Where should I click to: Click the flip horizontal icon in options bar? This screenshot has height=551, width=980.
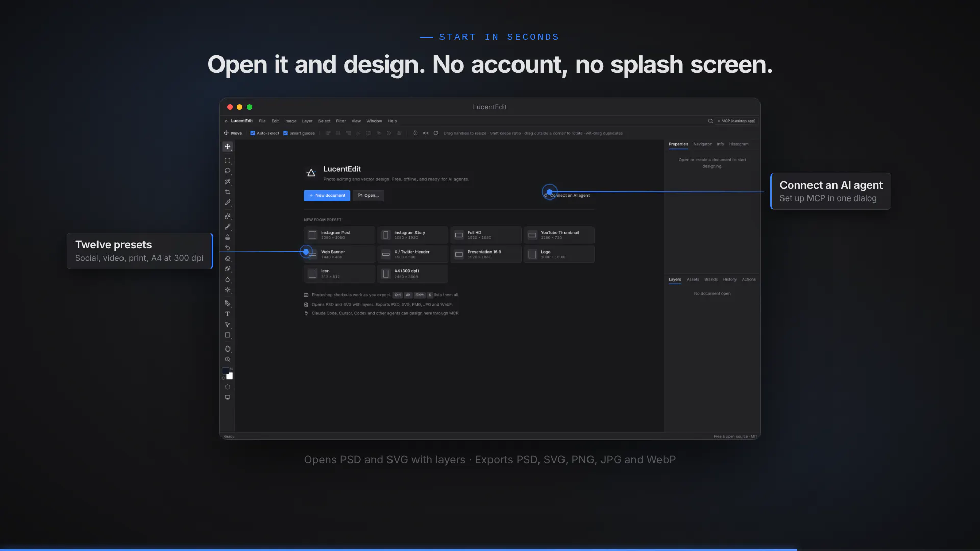(x=426, y=133)
